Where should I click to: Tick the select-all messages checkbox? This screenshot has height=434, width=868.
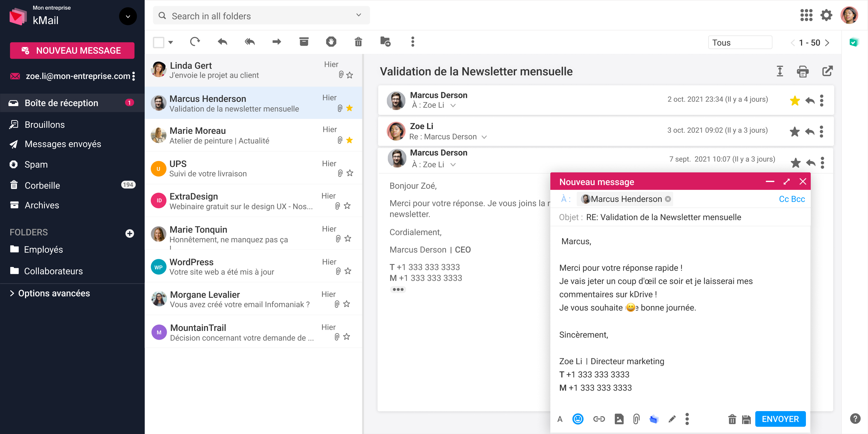tap(158, 42)
